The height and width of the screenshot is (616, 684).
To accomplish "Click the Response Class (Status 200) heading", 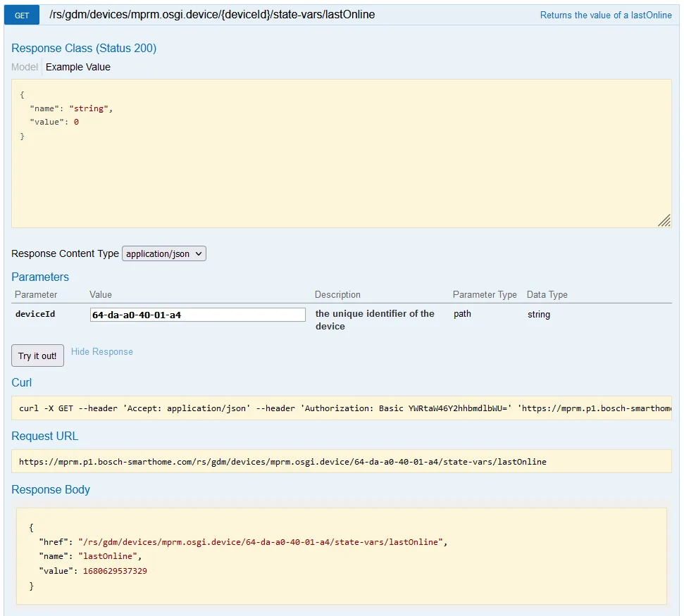I will (x=84, y=48).
